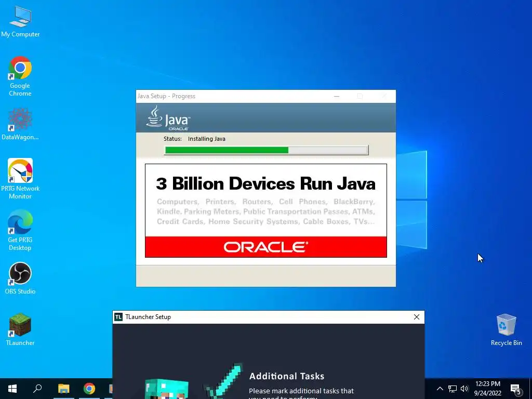
Task: Click the red Oracle banner
Action: coord(265,247)
